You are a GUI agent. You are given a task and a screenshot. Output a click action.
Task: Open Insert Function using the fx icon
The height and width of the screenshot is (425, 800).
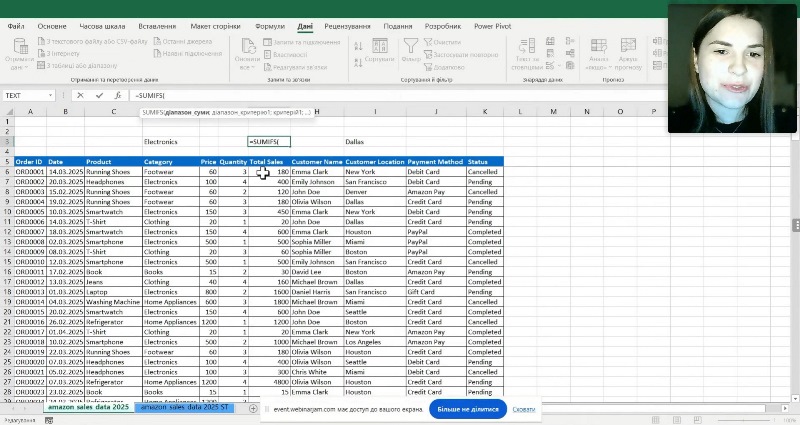tap(116, 96)
